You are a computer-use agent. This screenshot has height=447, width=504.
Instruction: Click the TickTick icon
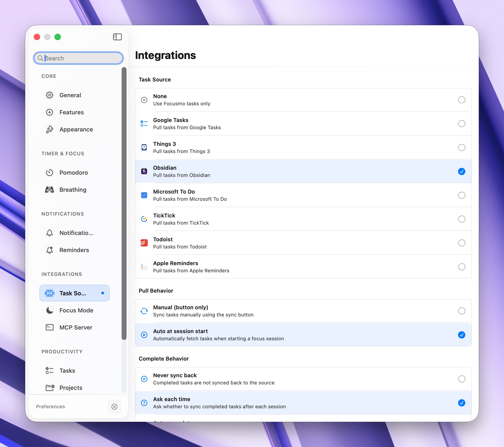click(x=144, y=219)
